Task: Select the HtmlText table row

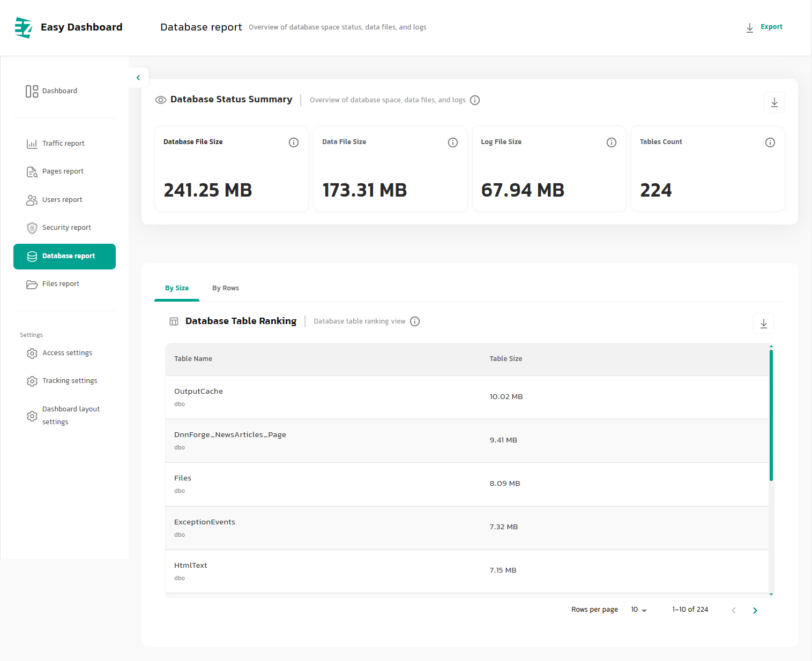Action: coord(467,572)
